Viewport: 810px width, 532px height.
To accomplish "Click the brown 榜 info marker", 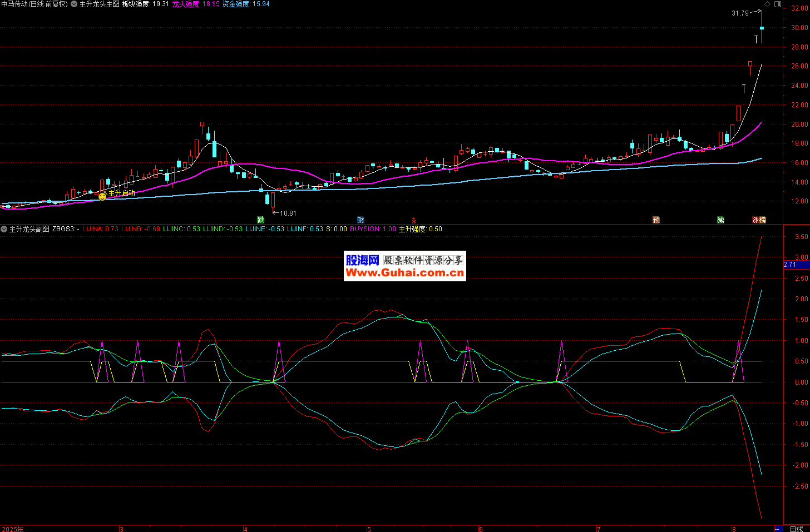I will (763, 220).
